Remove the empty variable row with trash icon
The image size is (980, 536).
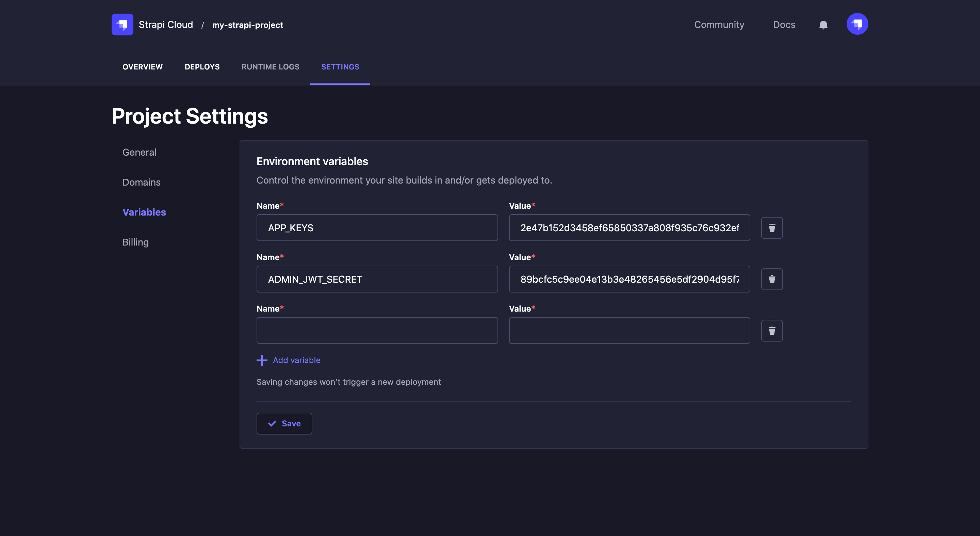(771, 330)
